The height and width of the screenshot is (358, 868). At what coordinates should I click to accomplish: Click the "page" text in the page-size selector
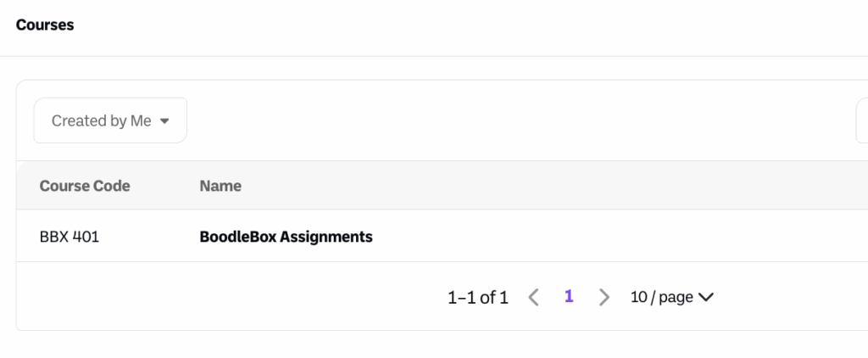point(676,297)
